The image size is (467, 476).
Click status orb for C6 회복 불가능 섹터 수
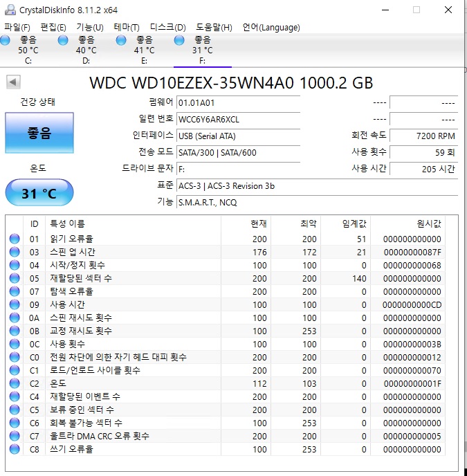15,423
